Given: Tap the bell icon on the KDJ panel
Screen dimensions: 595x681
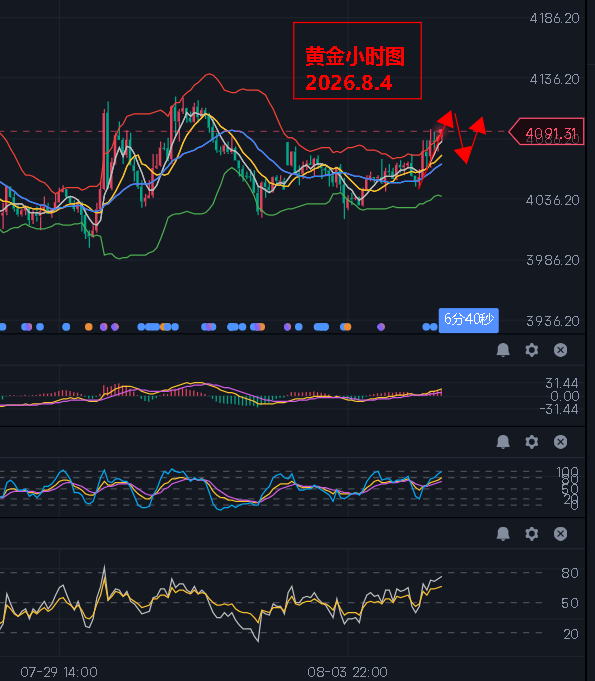Looking at the screenshot, I should click(503, 442).
